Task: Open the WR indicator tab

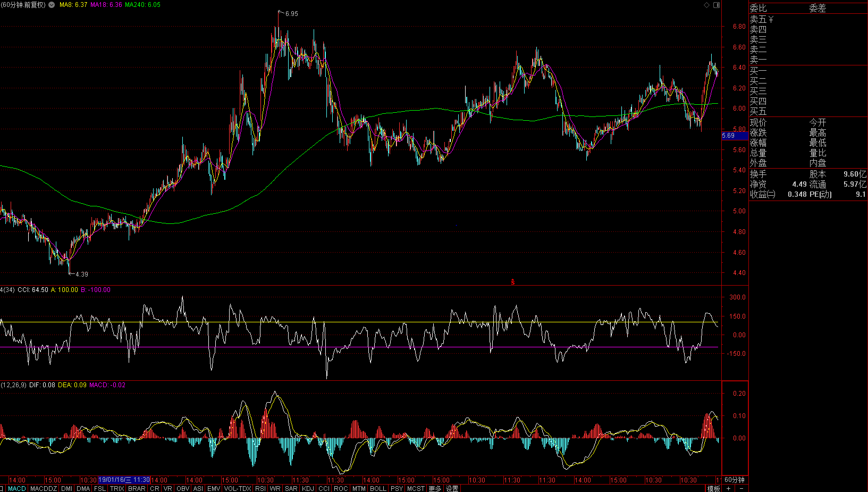Action: (275, 488)
